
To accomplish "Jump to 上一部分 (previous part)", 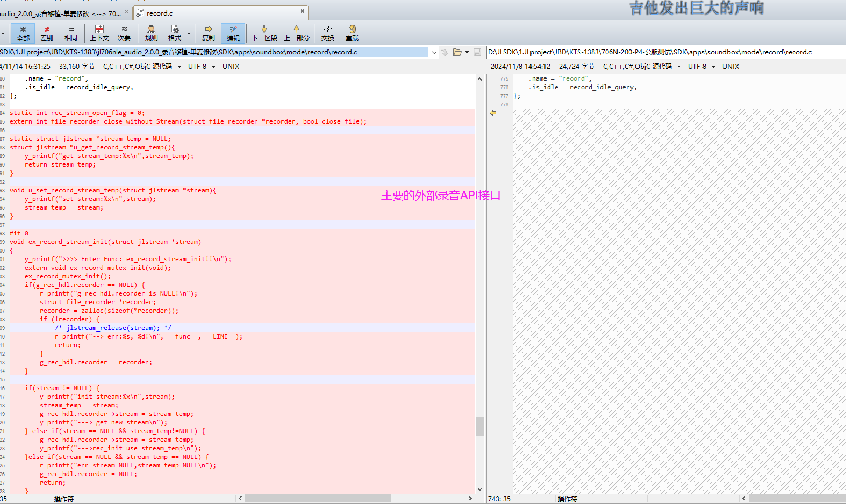I will pos(297,33).
